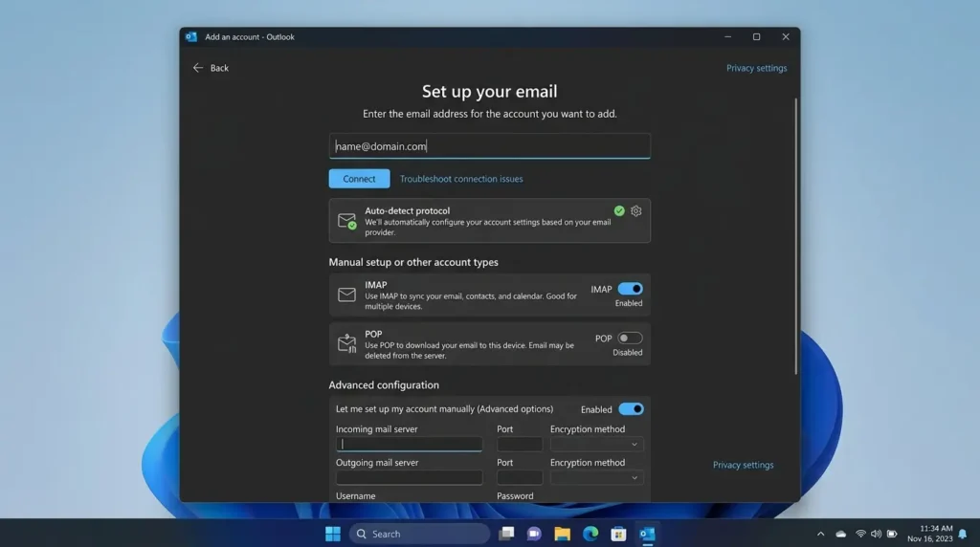Click the 'Enabled' label under IMAP toggle
Viewport: 980px width, 547px height.
click(x=628, y=303)
